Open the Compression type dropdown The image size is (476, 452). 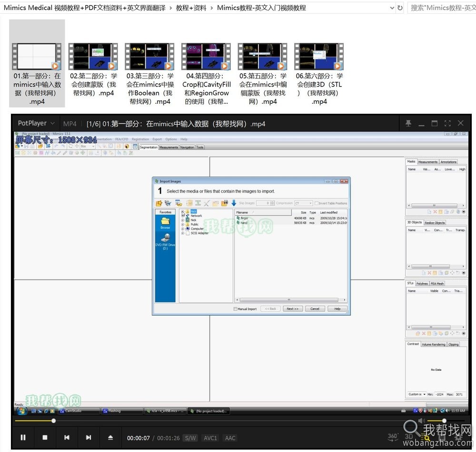(304, 203)
